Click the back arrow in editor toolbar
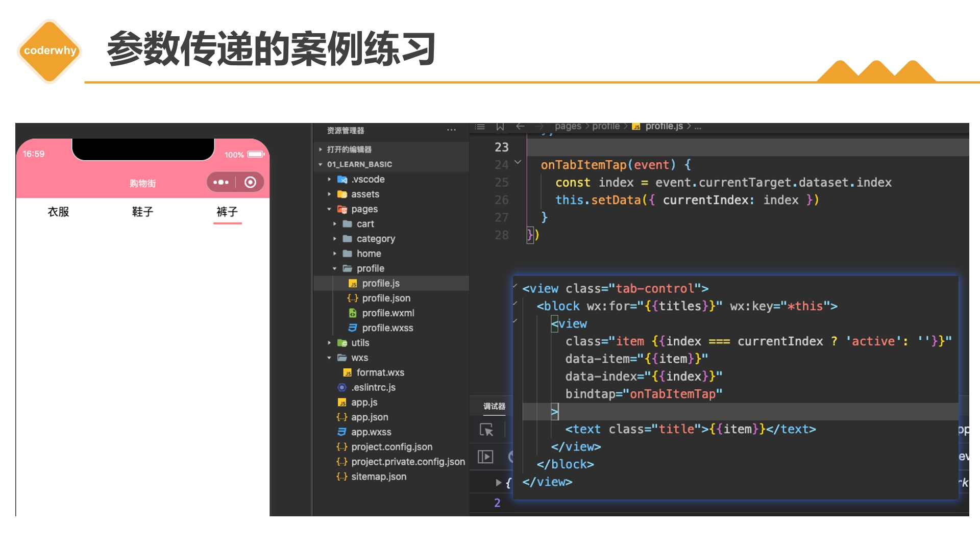The height and width of the screenshot is (551, 980). [520, 126]
